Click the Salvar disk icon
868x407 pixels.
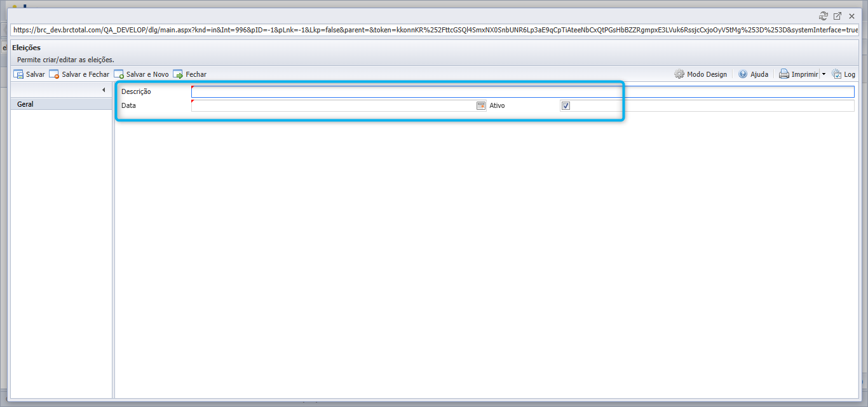pyautogui.click(x=18, y=74)
